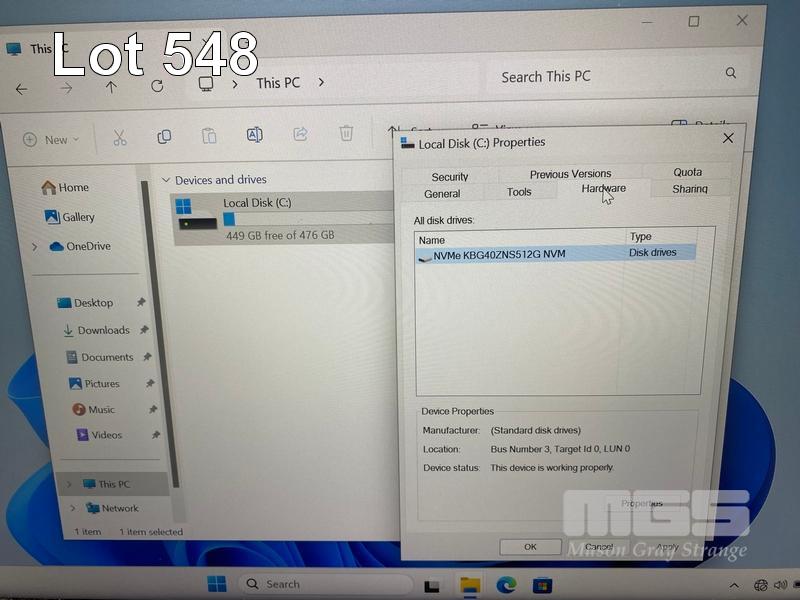
Task: Switch to the General tab
Action: [x=442, y=193]
